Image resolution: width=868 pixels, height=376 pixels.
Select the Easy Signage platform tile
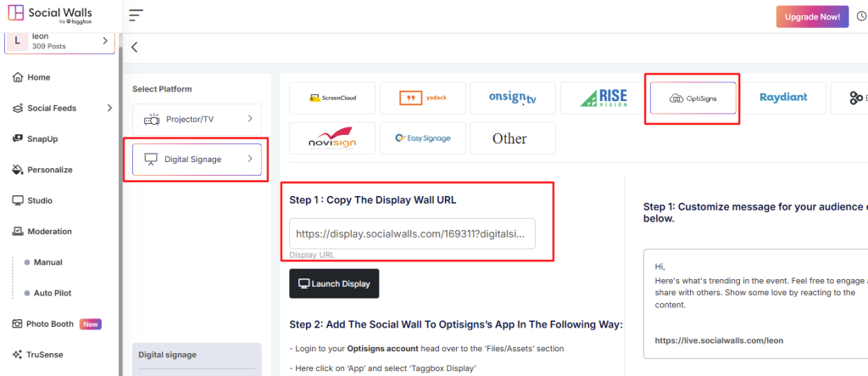tap(423, 138)
